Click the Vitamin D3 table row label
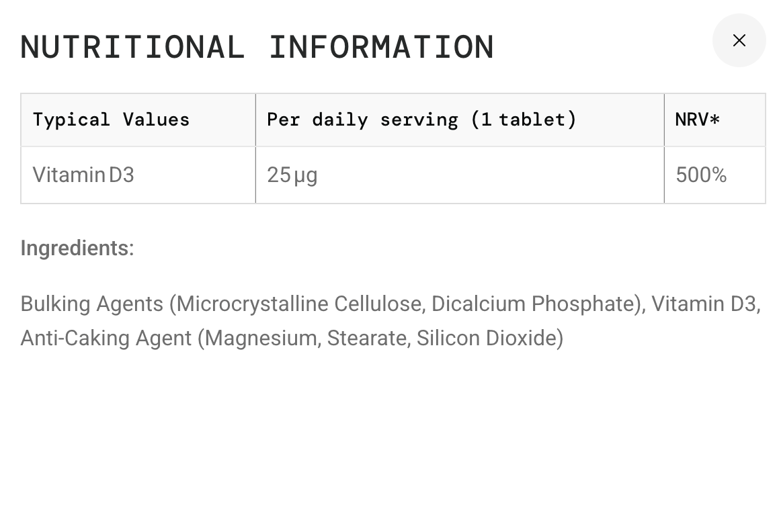 pyautogui.click(x=83, y=175)
